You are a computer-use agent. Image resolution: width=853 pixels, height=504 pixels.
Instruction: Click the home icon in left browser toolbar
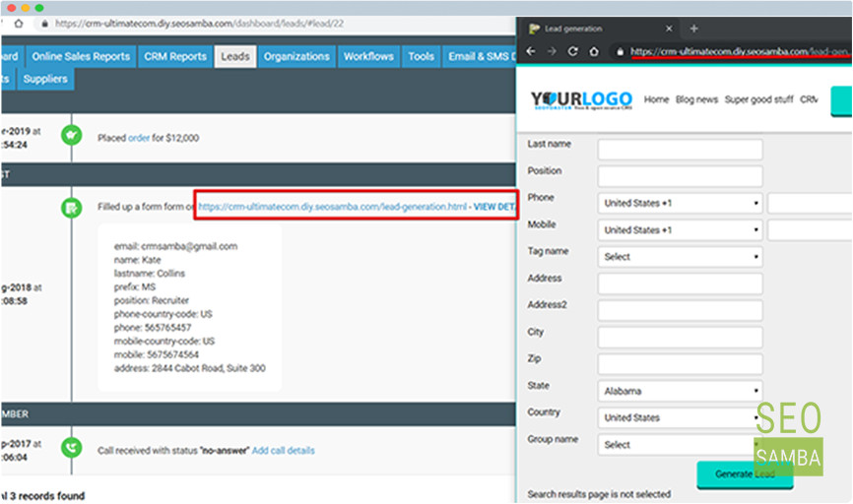point(19,24)
